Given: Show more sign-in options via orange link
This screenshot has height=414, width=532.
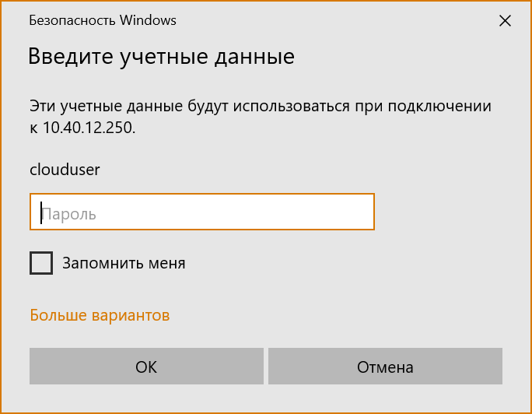Looking at the screenshot, I should pos(100,315).
